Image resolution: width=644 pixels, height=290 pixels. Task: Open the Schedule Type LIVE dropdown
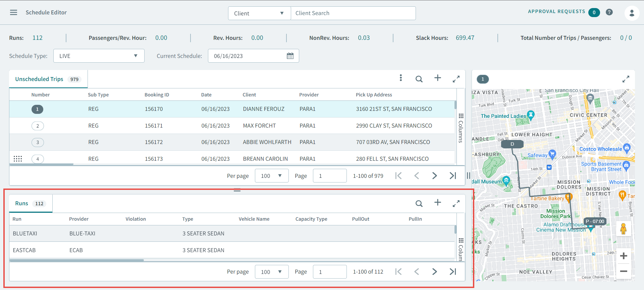coord(99,56)
